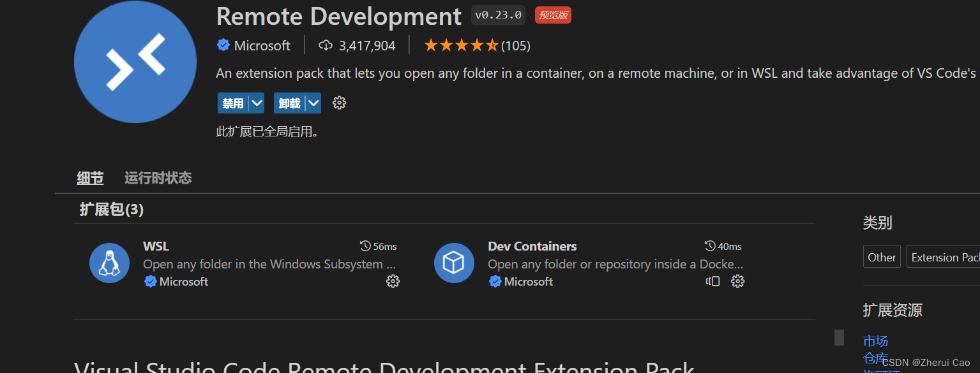Click the download count cloud icon

point(326,45)
